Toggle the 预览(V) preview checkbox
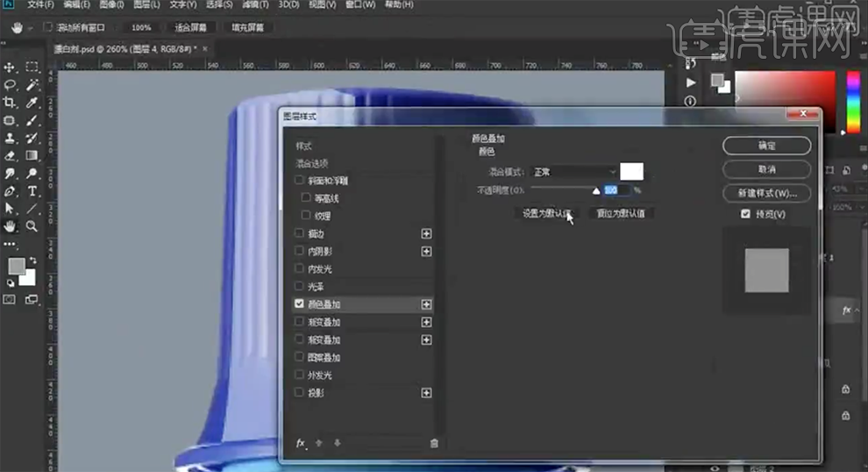868x472 pixels. point(745,214)
